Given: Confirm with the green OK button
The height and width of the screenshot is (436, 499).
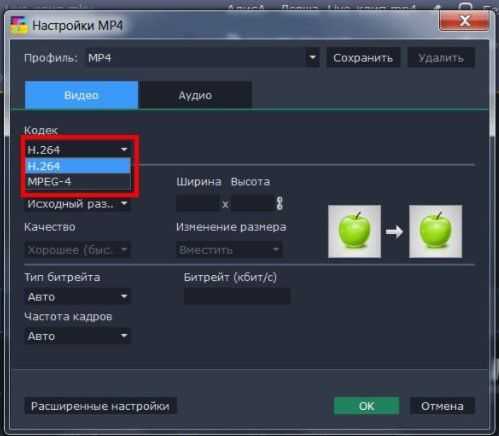Looking at the screenshot, I should pos(367,406).
